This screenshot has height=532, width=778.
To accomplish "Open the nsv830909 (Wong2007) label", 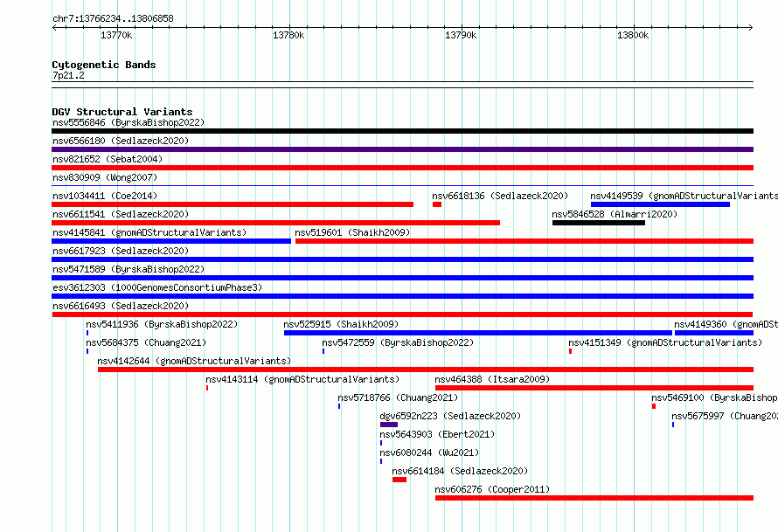I will [105, 177].
